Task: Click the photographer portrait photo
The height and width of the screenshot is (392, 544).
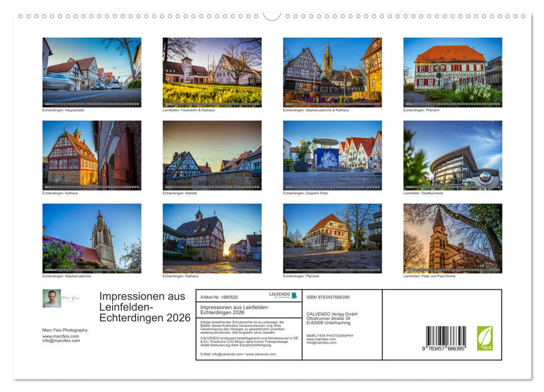Action: 52,300
